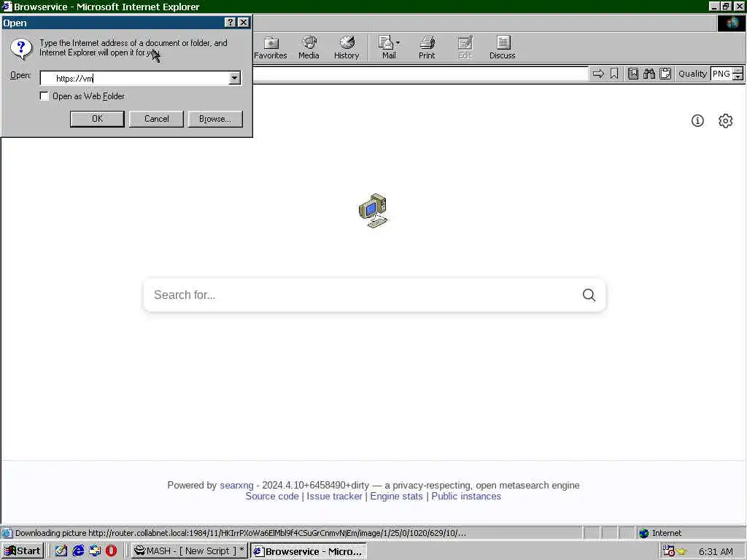
Task: Click the browser address bar field
Action: 420,74
